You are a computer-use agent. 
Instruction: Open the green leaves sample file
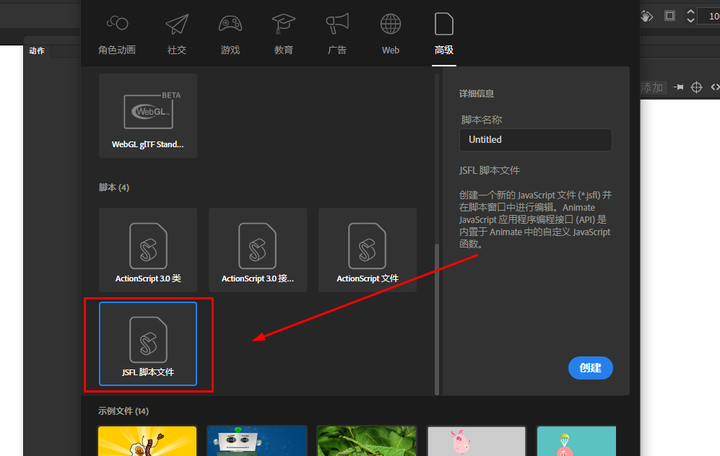(366, 441)
